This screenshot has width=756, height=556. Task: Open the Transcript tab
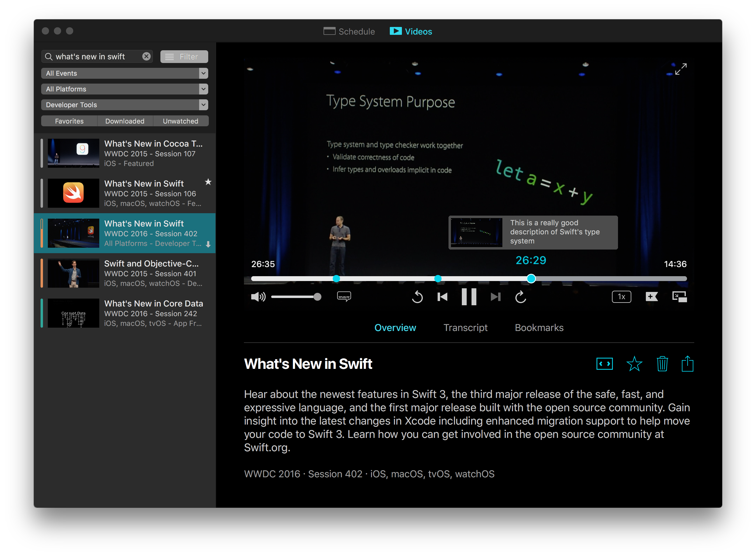(465, 327)
